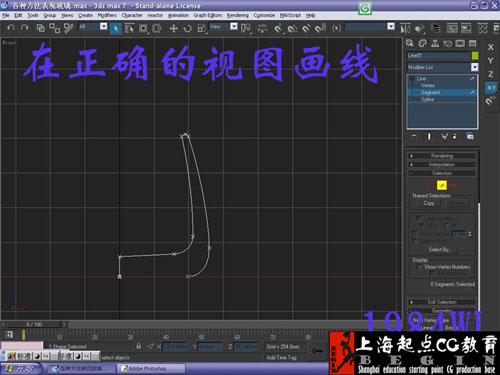The height and width of the screenshot is (375, 500).
Task: Toggle Window/Crossing selection mode
Action: [157, 28]
